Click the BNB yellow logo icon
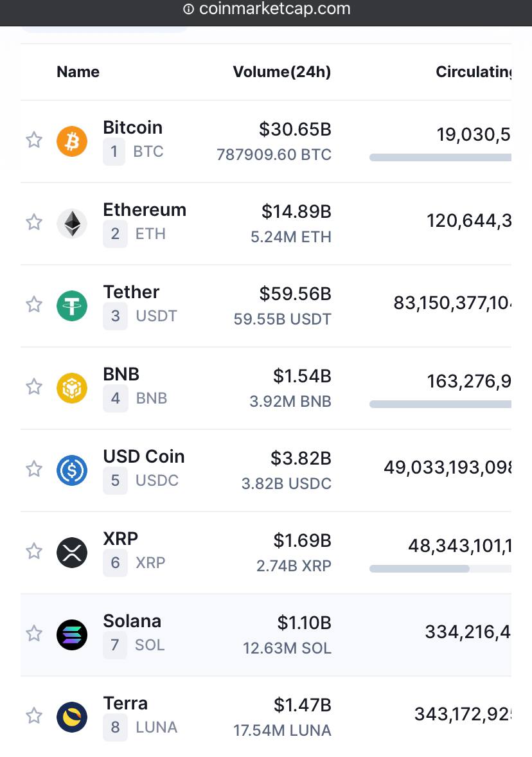Viewport: 532px width, 757px height. pos(72,387)
